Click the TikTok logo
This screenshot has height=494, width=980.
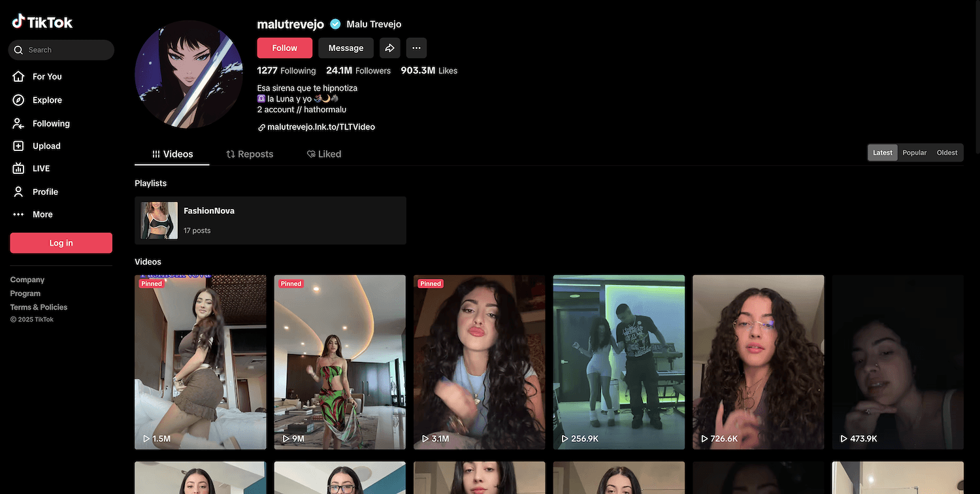point(42,22)
